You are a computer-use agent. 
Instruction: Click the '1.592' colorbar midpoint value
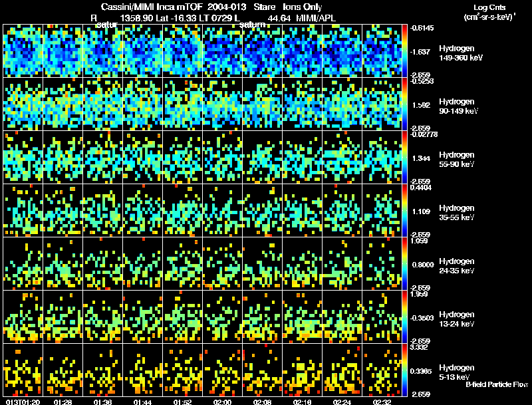tap(421, 105)
